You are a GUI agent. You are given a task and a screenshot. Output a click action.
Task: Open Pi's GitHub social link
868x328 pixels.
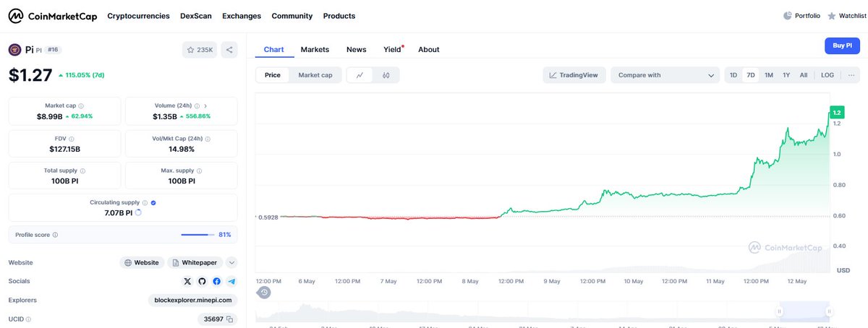(x=203, y=281)
